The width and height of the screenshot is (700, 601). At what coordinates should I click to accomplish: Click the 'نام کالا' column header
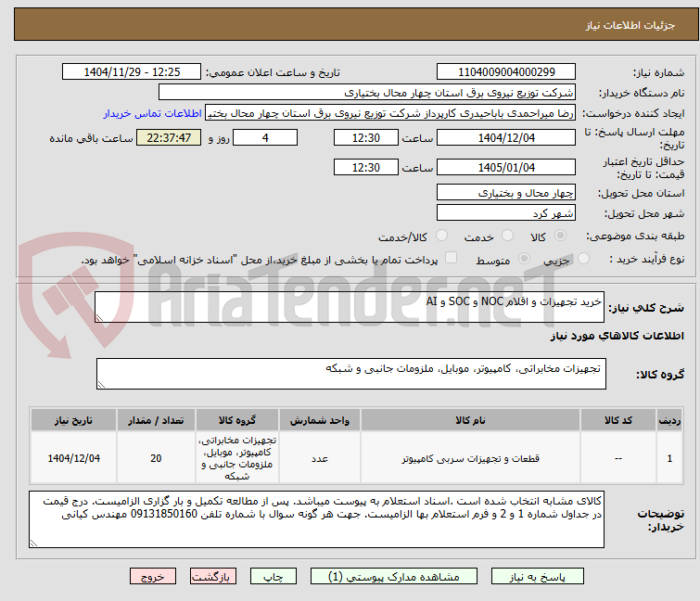(x=470, y=420)
